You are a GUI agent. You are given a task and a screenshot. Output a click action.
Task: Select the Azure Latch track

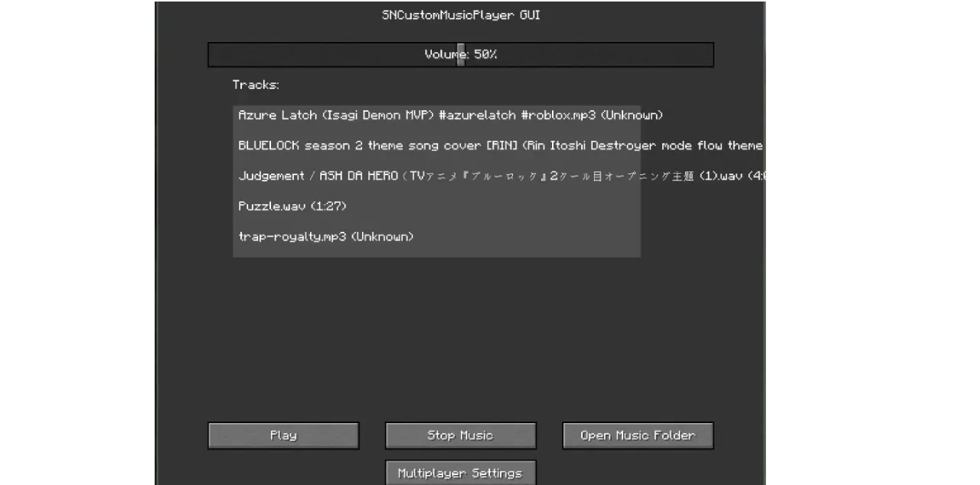pyautogui.click(x=436, y=116)
